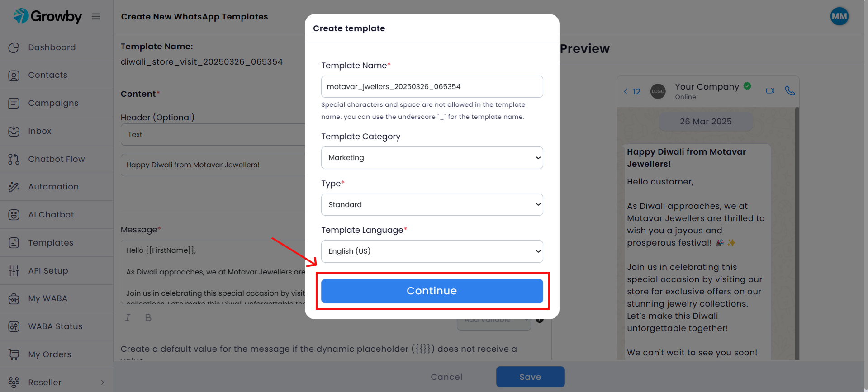The image size is (868, 392).
Task: Click the blue Continue button
Action: click(x=432, y=291)
